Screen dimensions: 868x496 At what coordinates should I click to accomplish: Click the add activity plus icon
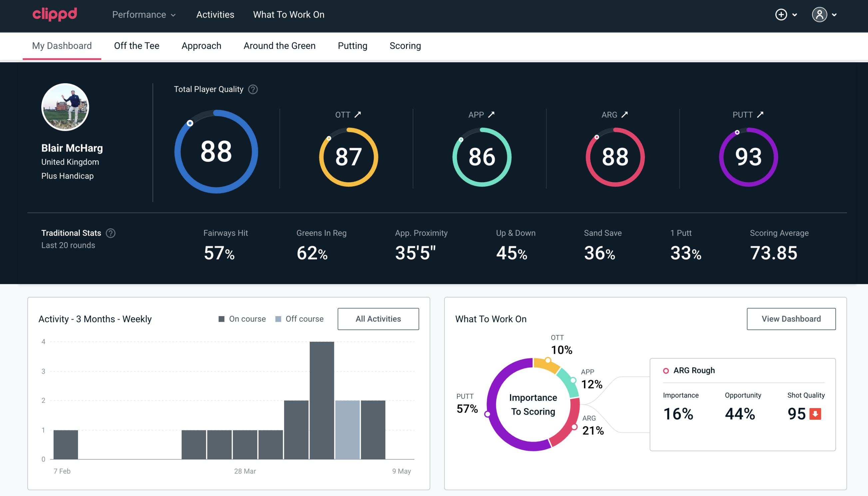(x=781, y=15)
